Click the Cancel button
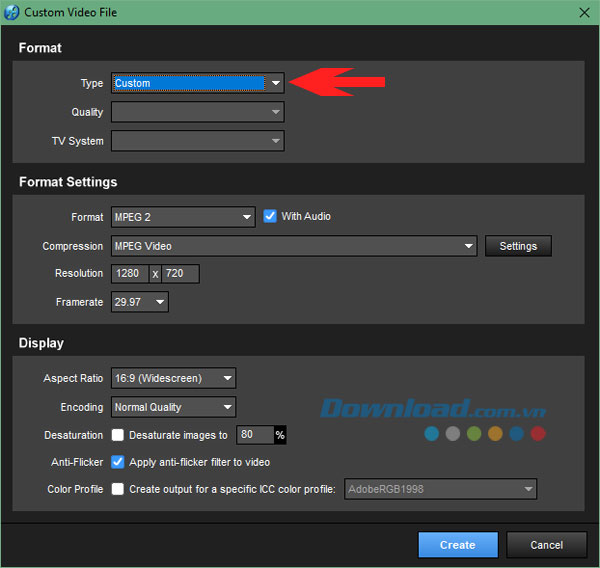This screenshot has height=568, width=600. tap(546, 545)
